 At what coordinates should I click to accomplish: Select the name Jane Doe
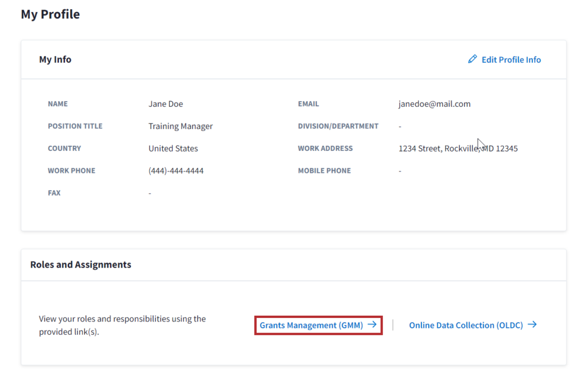point(165,104)
